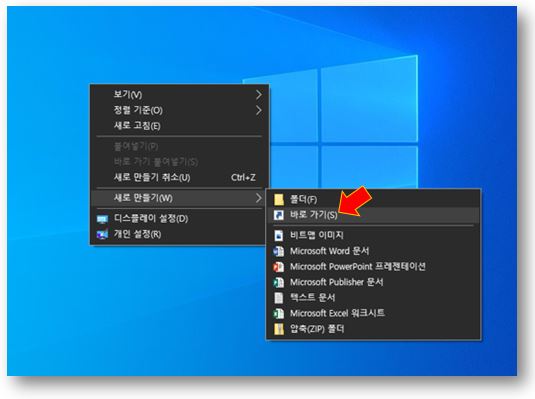Choose 바로 가기(S) to create shortcut

(x=373, y=215)
